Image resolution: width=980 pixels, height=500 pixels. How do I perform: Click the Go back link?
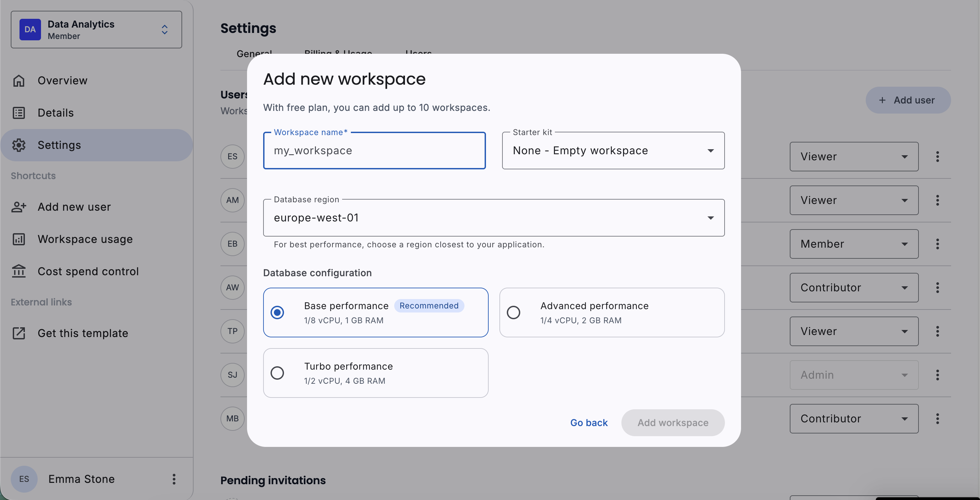588,423
